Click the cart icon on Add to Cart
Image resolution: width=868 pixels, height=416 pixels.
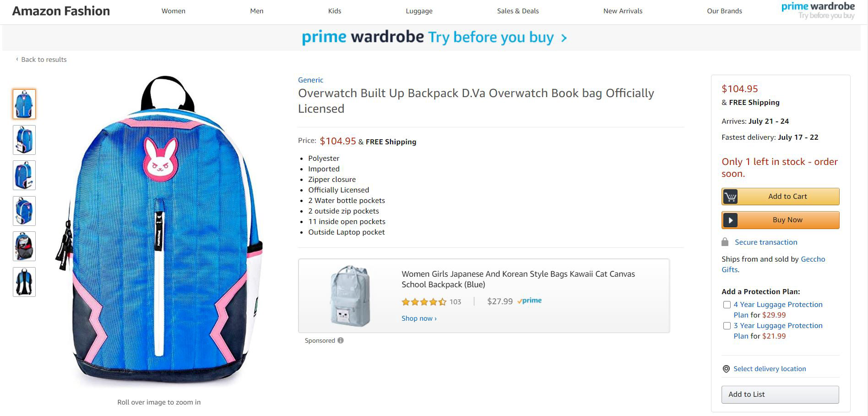click(731, 197)
